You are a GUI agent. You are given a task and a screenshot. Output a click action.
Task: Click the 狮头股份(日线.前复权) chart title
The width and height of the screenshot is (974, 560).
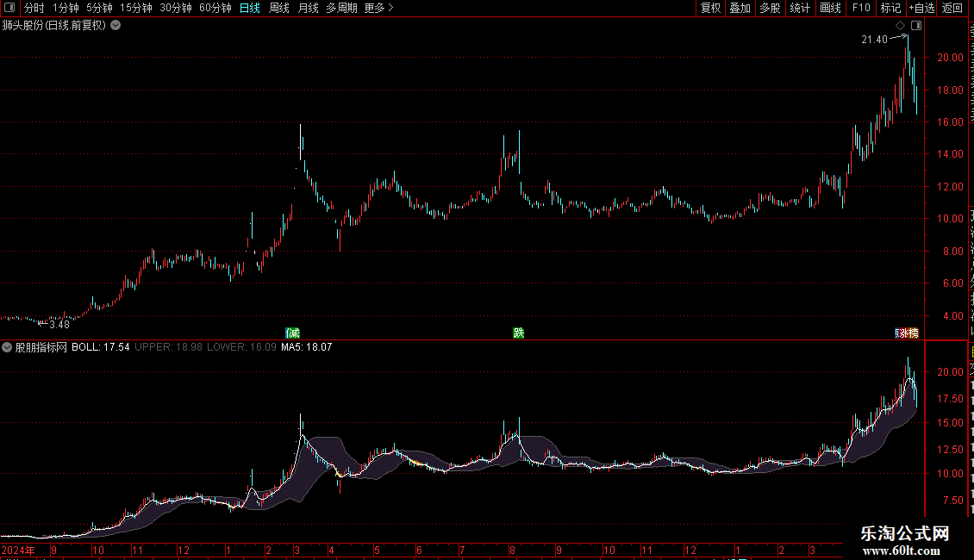click(54, 26)
